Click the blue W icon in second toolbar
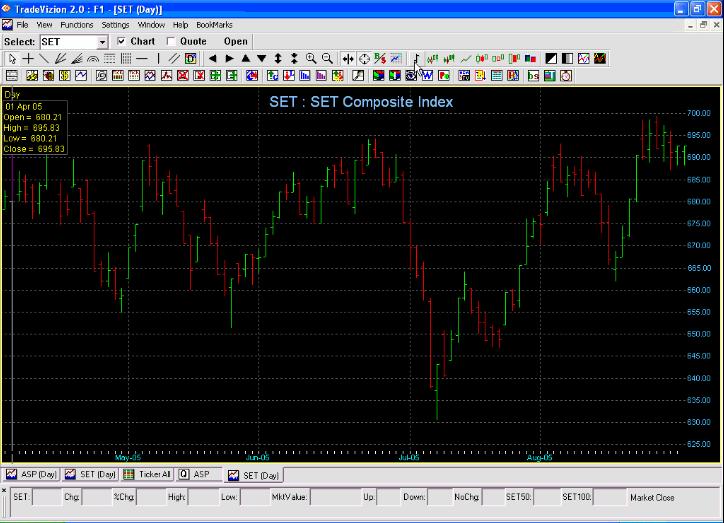Screen dimensions: 724x523 coord(427,76)
